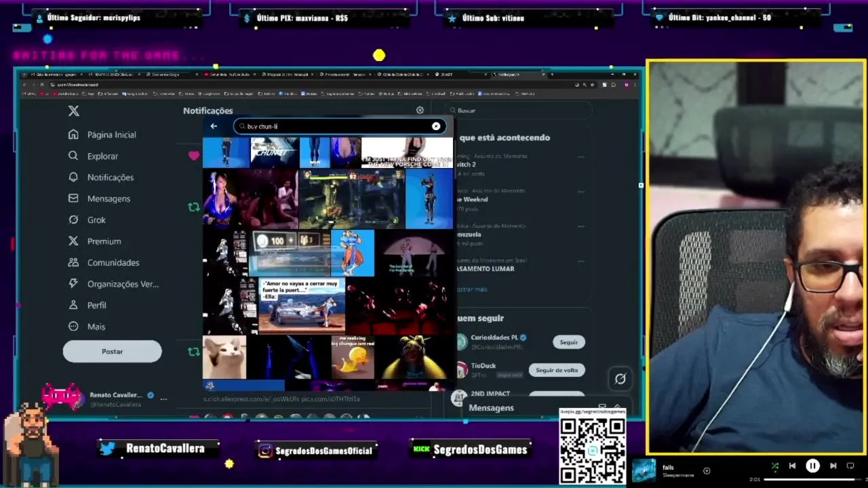Image resolution: width=868 pixels, height=488 pixels.
Task: Toggle shuffle in the music player
Action: click(775, 466)
